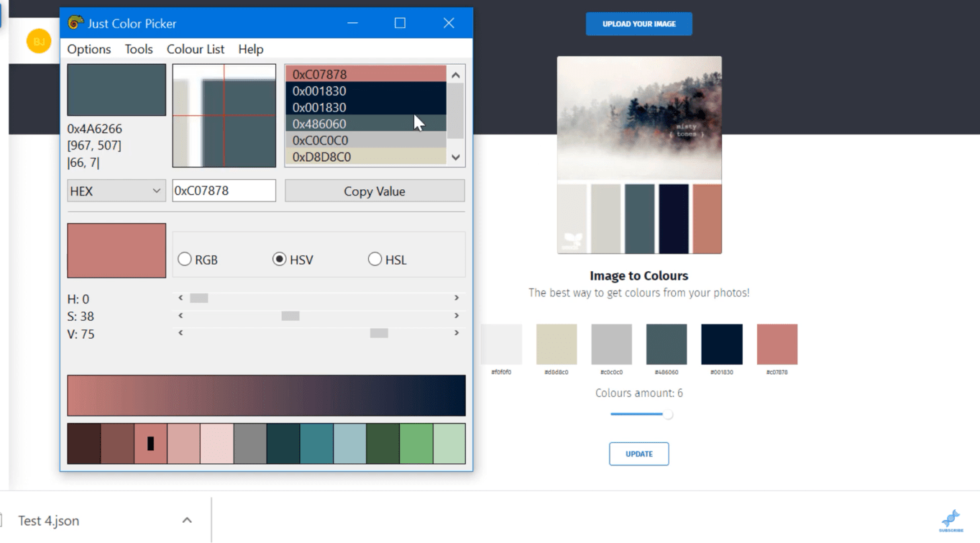The height and width of the screenshot is (543, 980).
Task: Expand the HEX color format dropdown
Action: (116, 191)
